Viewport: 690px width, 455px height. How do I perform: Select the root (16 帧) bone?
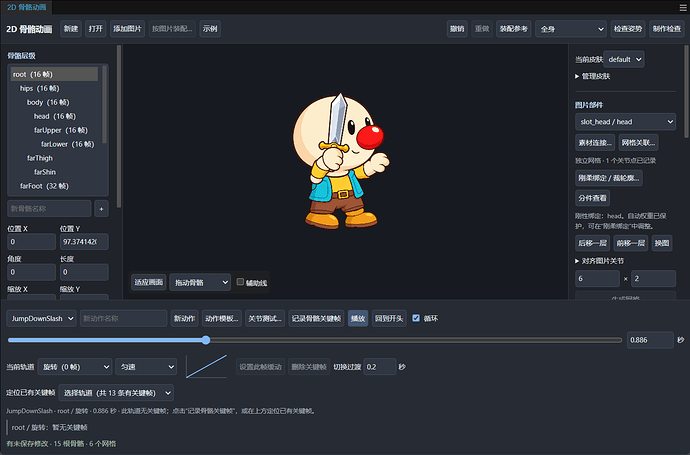(54, 74)
